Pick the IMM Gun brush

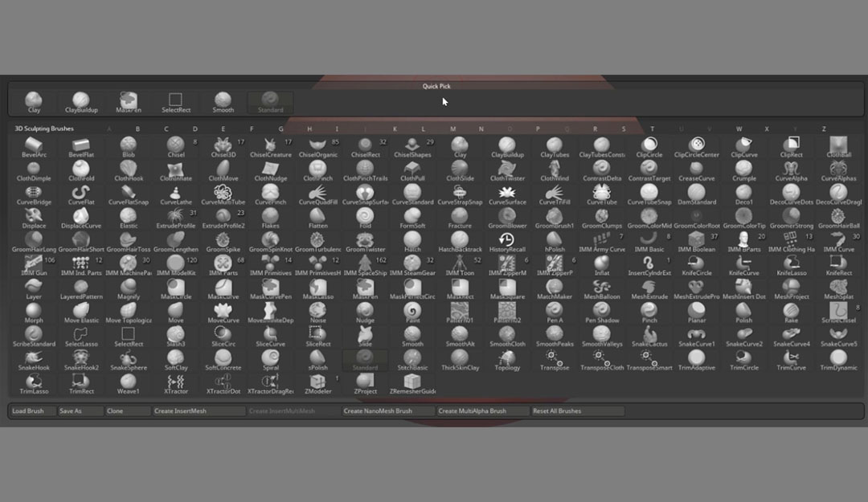click(34, 266)
